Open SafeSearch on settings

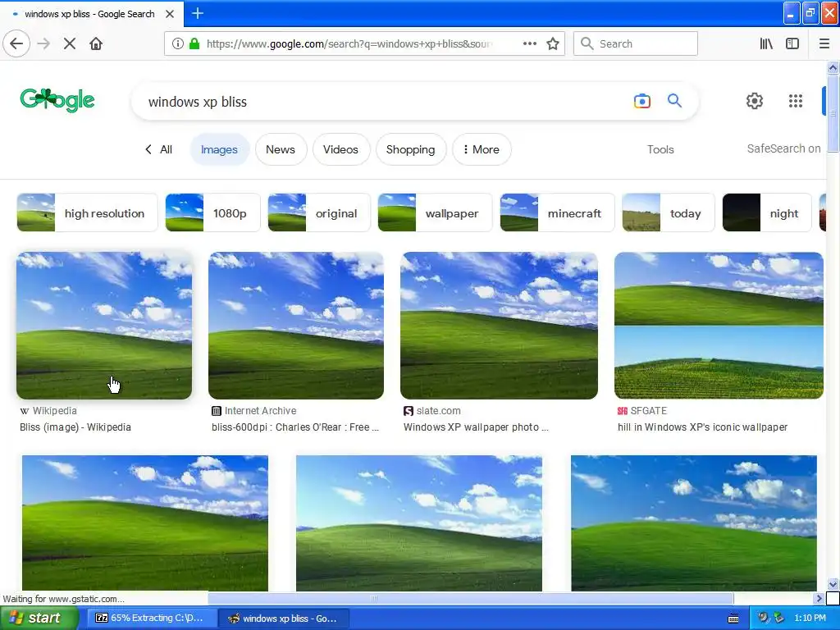783,148
